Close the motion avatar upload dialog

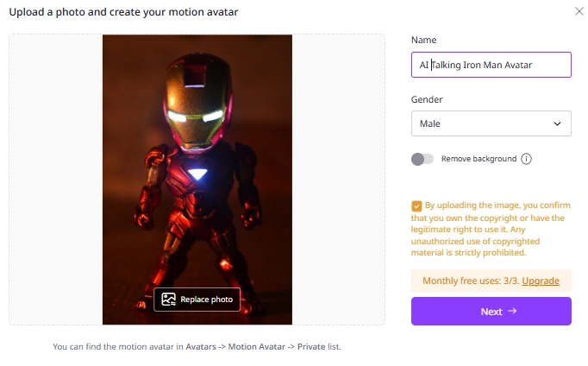click(x=578, y=11)
